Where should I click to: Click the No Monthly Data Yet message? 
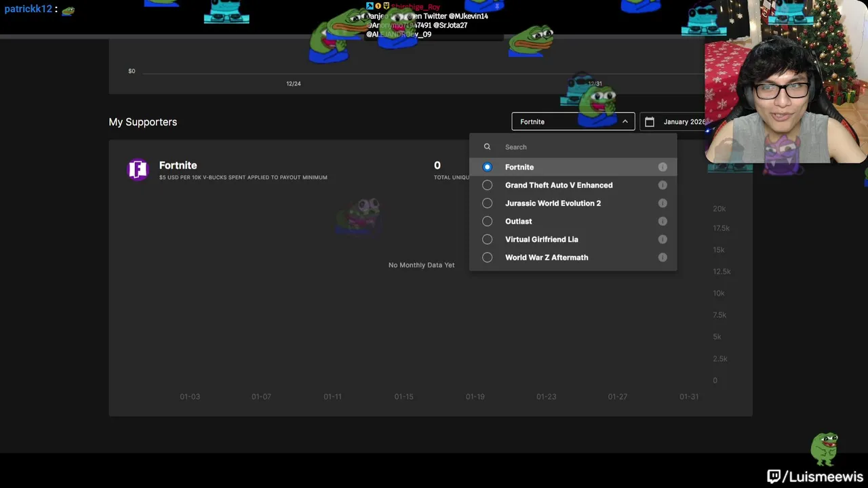click(x=421, y=265)
